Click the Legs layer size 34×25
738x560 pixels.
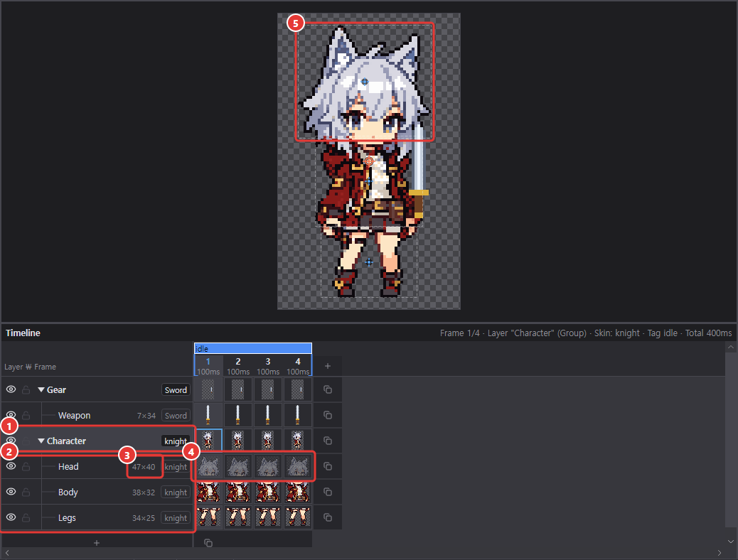144,517
